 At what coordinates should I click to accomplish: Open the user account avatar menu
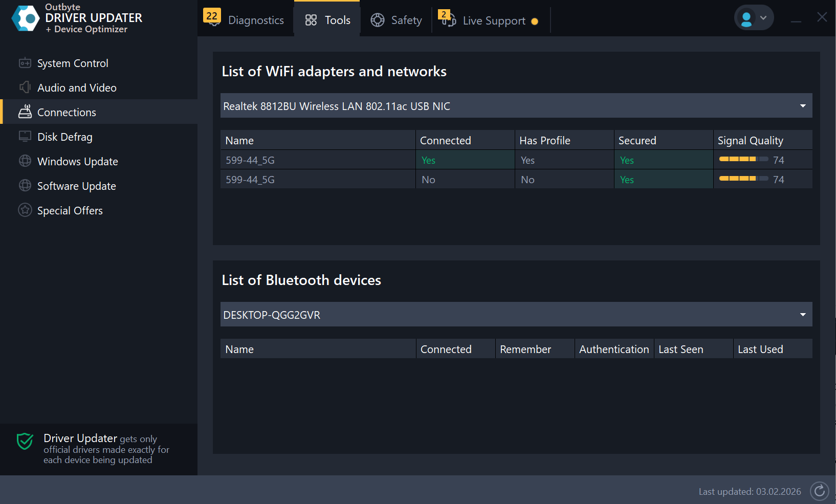(753, 18)
